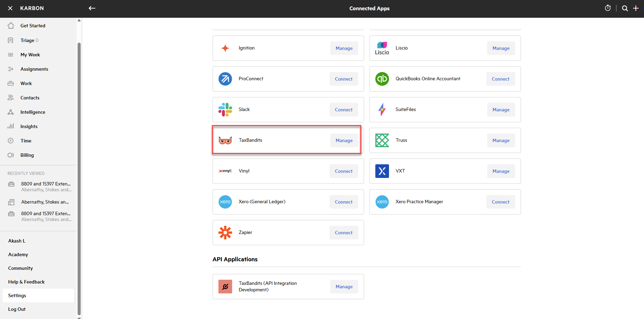Screen dimensions: 644x319
Task: Connect Xero Practice Manager
Action: coord(501,202)
